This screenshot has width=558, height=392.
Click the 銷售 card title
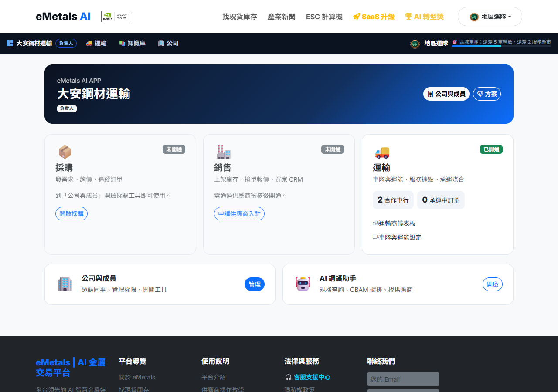point(223,168)
